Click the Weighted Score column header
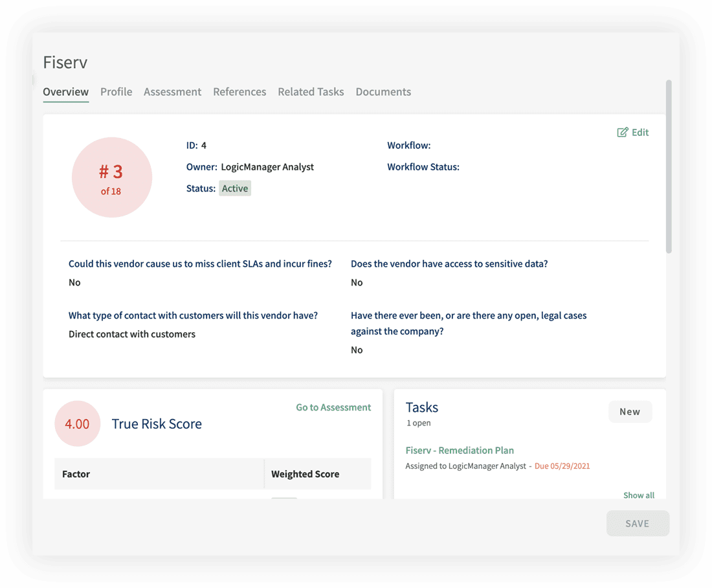 click(x=305, y=473)
